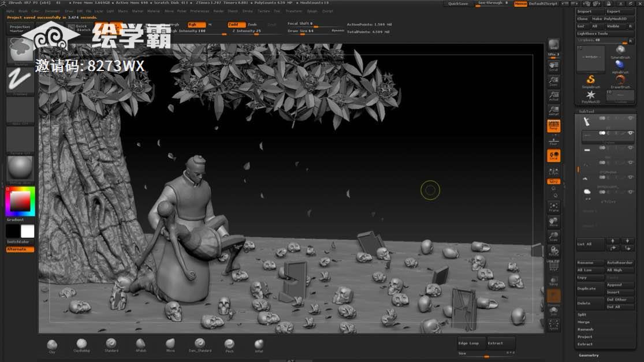Open the Document menu

(x=52, y=11)
